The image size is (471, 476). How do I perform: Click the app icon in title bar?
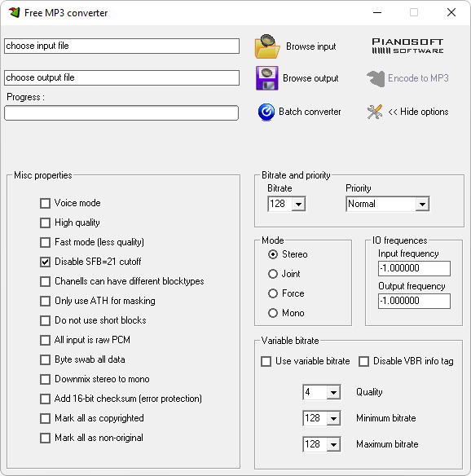[x=14, y=12]
